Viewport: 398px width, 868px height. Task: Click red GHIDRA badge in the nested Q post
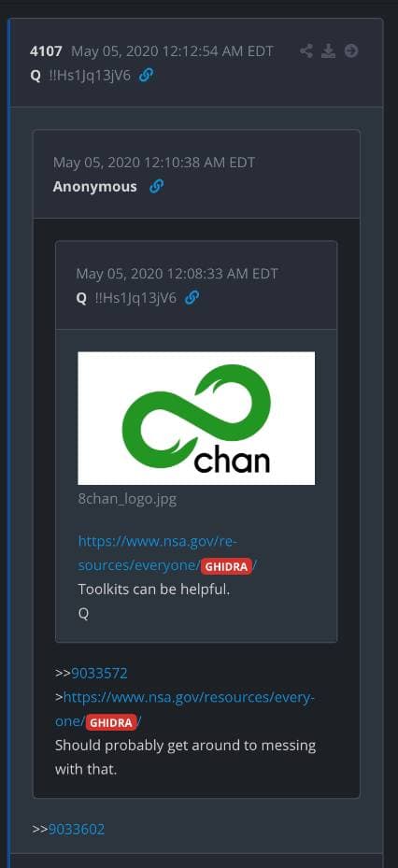(226, 566)
